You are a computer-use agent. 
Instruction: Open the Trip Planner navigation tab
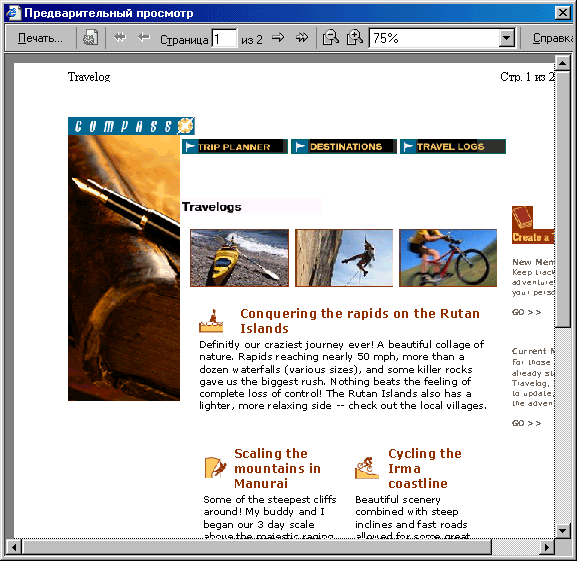[x=235, y=147]
